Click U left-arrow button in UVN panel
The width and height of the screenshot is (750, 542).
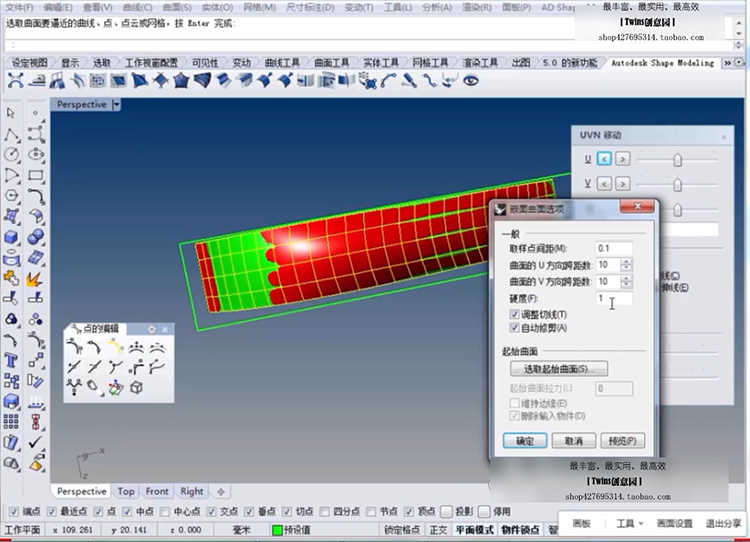point(604,159)
